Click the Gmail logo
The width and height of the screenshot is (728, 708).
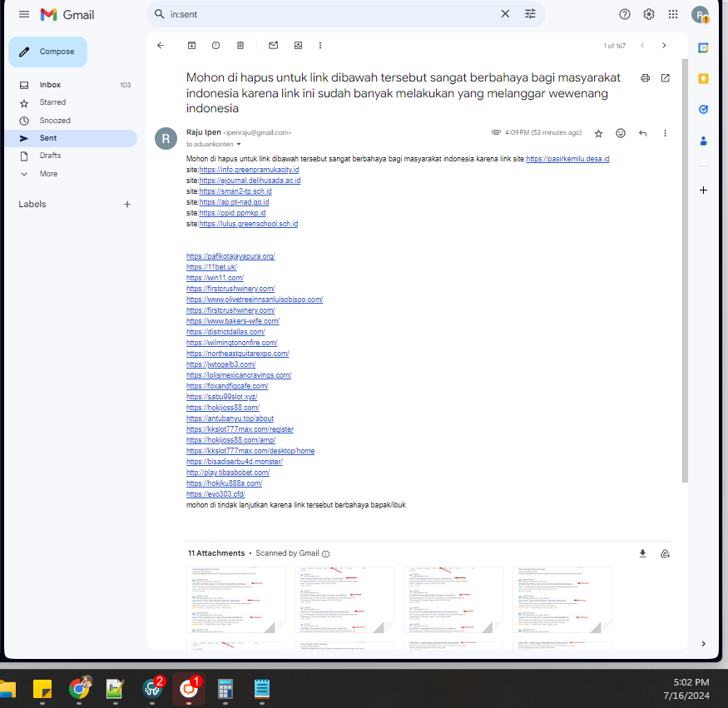coord(67,15)
